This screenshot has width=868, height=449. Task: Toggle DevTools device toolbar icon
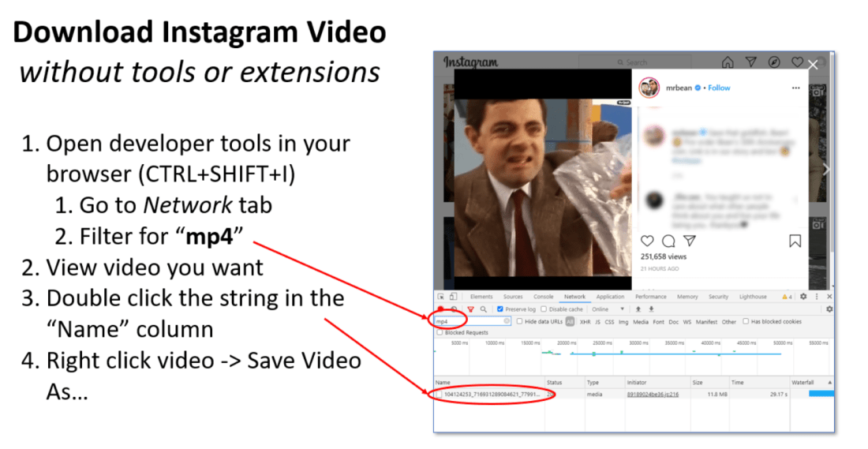453,297
